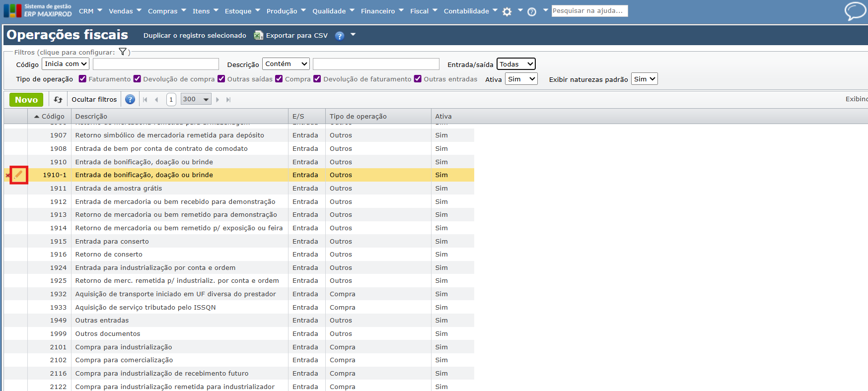Image resolution: width=868 pixels, height=391 pixels.
Task: Open the settings gear icon in top bar
Action: coord(506,11)
